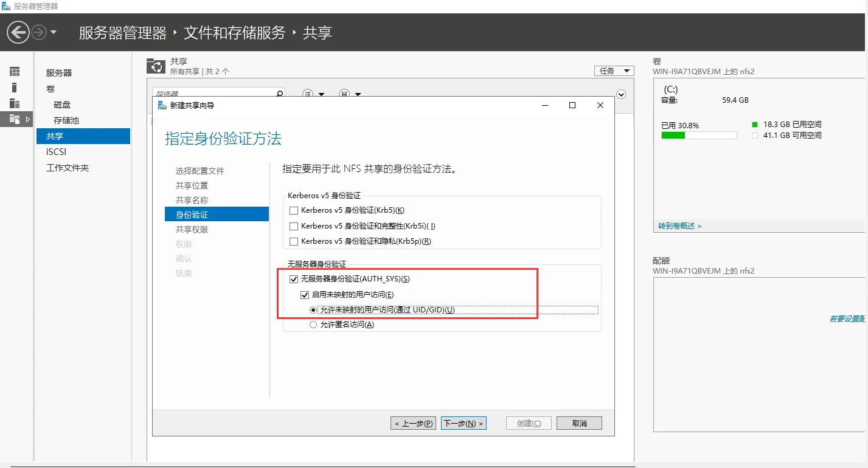Enable Kerberos v5 身份验证和完整性(Krb5i) checkbox
Image resolution: width=868 pixels, height=468 pixels.
click(x=294, y=226)
